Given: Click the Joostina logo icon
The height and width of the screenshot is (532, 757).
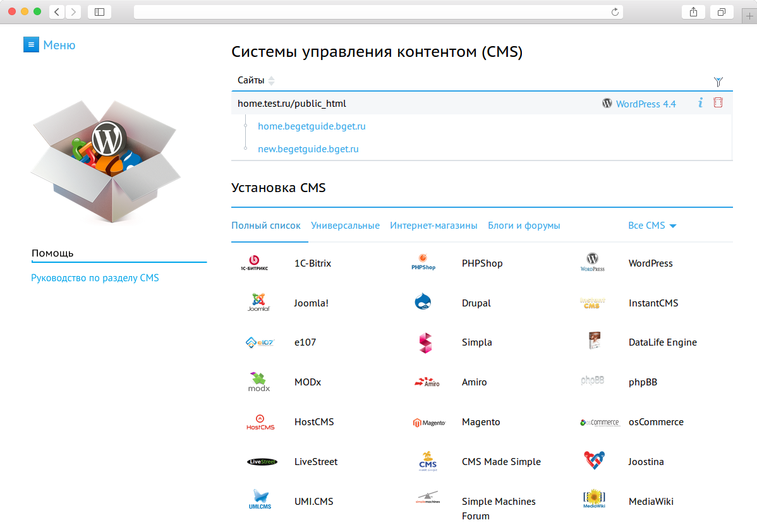Looking at the screenshot, I should point(594,460).
